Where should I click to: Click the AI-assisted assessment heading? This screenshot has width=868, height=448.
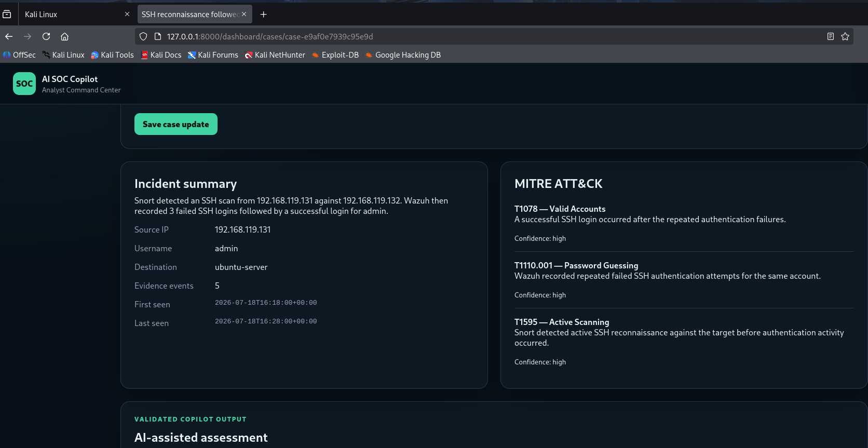click(x=201, y=438)
